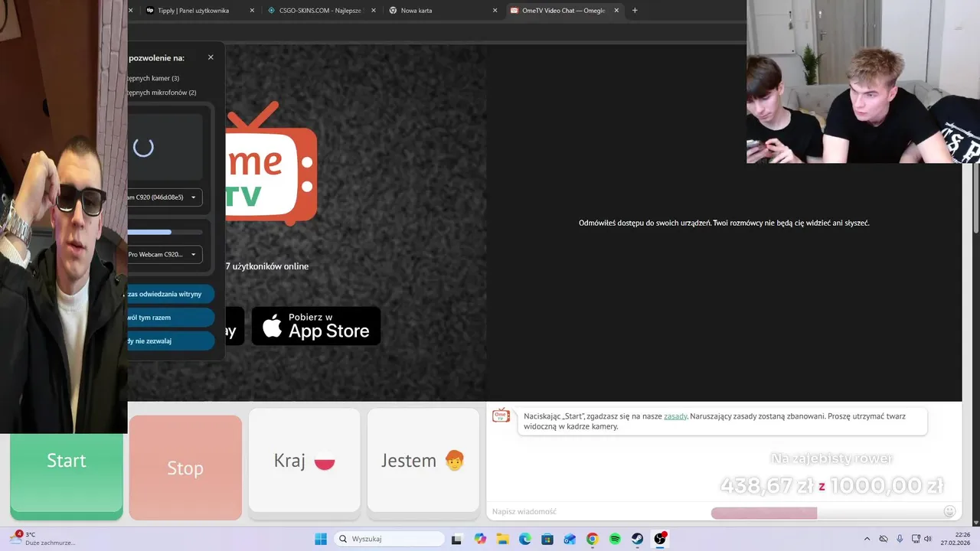The height and width of the screenshot is (551, 980).
Task: Open Steam from the taskbar
Action: (x=637, y=539)
